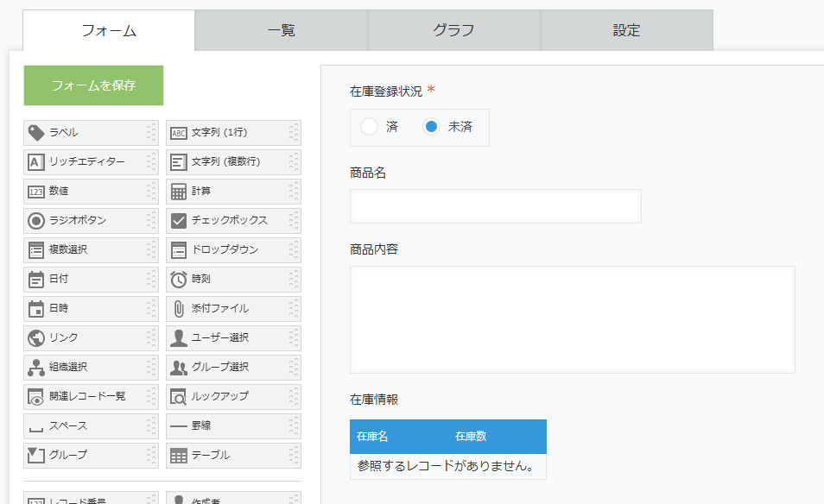Pick the 文字列 (複数行) icon
Viewport: 824px width, 504px height.
tap(179, 162)
